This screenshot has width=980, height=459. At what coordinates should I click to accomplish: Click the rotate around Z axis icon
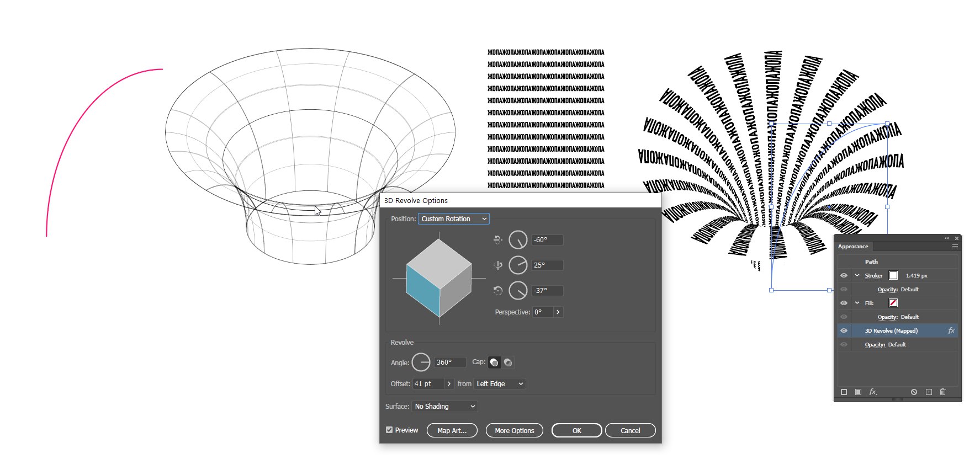point(497,291)
